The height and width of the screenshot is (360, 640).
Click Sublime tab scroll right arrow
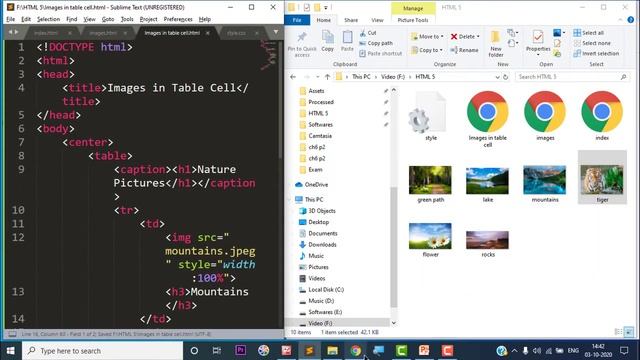(16, 32)
